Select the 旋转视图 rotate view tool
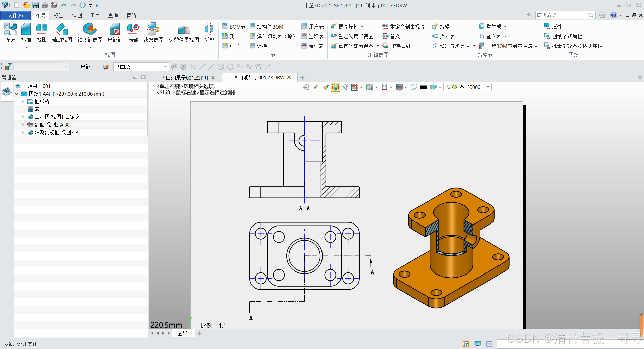 (396, 46)
